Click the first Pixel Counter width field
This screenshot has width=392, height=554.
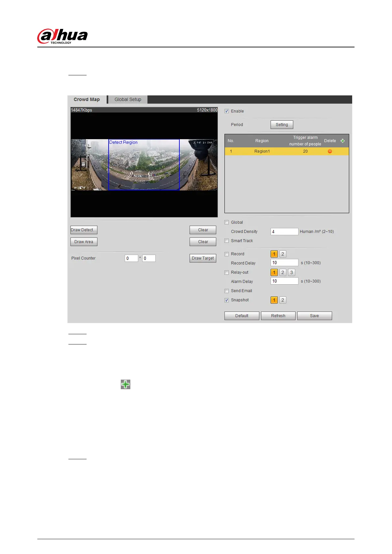coord(131,258)
